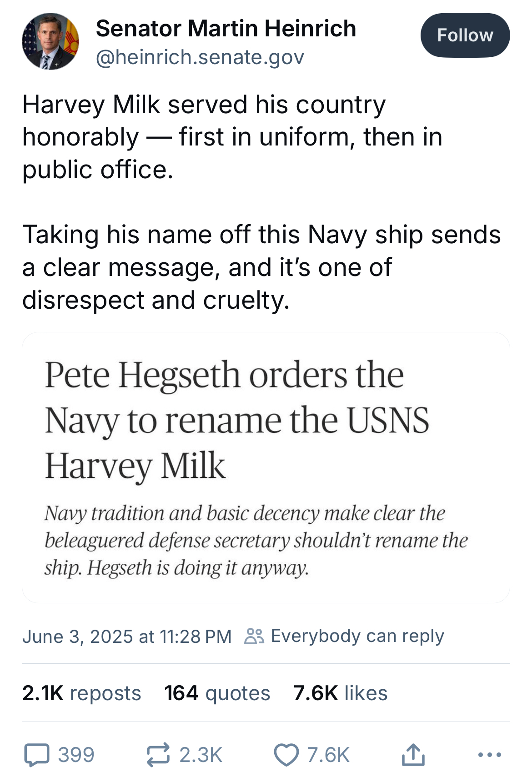Click the 399 replies count

pyautogui.click(x=76, y=755)
